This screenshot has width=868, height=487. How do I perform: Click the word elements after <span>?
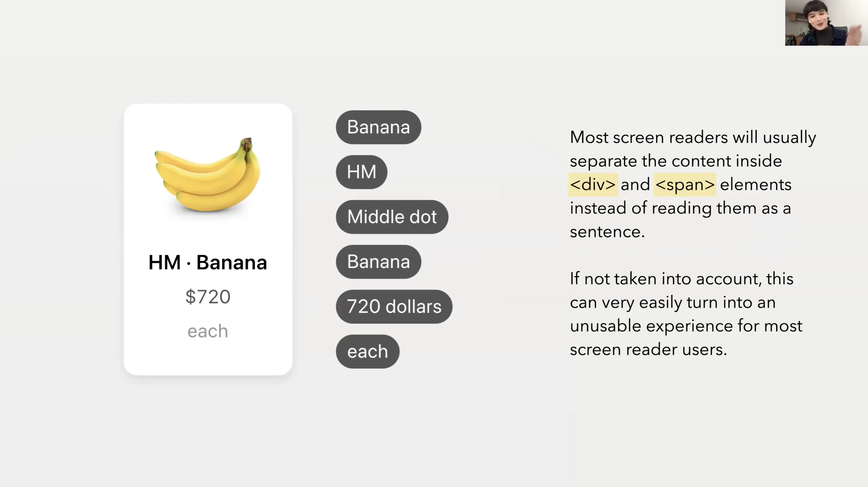756,184
